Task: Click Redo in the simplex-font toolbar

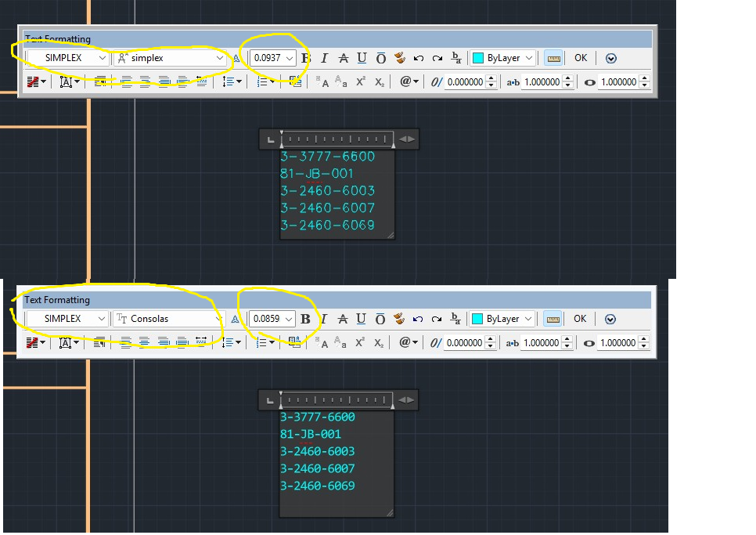Action: pyautogui.click(x=437, y=59)
